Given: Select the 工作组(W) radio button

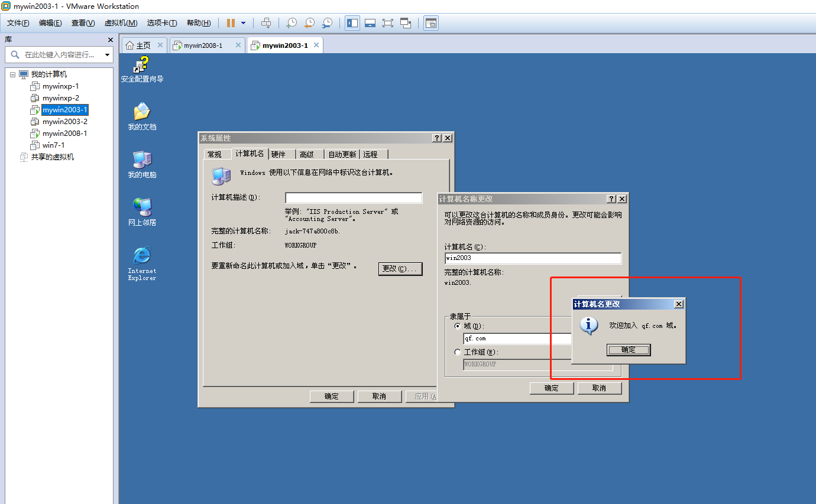Looking at the screenshot, I should 457,352.
